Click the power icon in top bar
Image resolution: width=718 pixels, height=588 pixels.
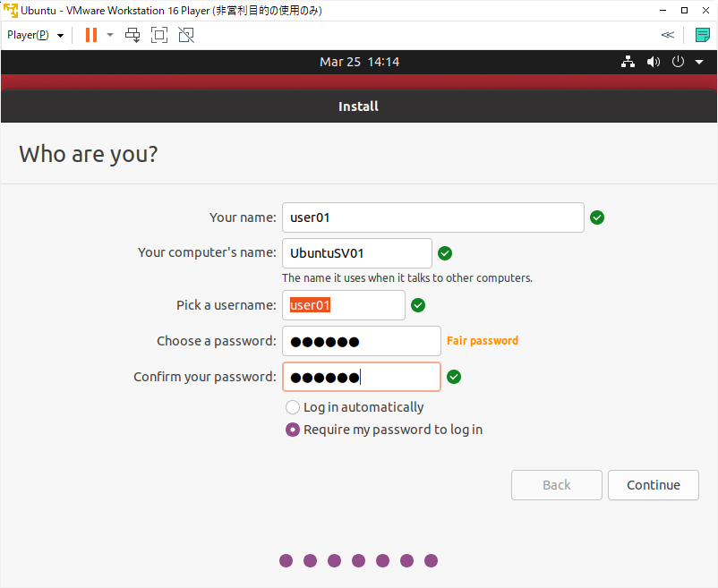[x=678, y=62]
